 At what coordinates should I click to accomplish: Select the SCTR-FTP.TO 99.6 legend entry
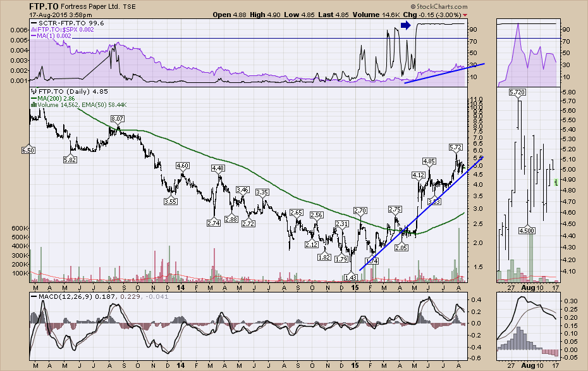pyautogui.click(x=66, y=22)
